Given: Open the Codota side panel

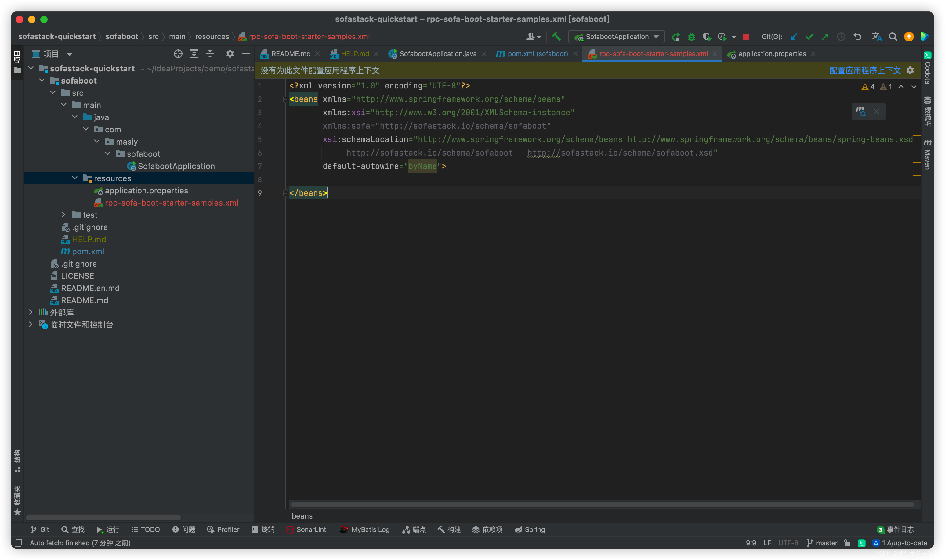Looking at the screenshot, I should pos(927,68).
